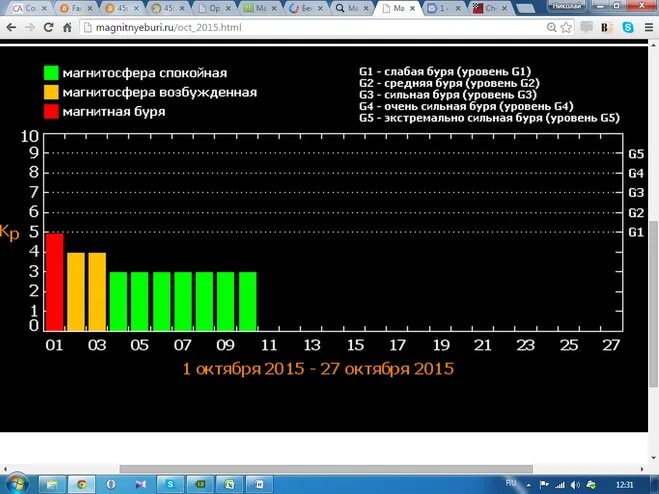Click the 12:31 taskbar clock
659x494 pixels.
point(625,485)
